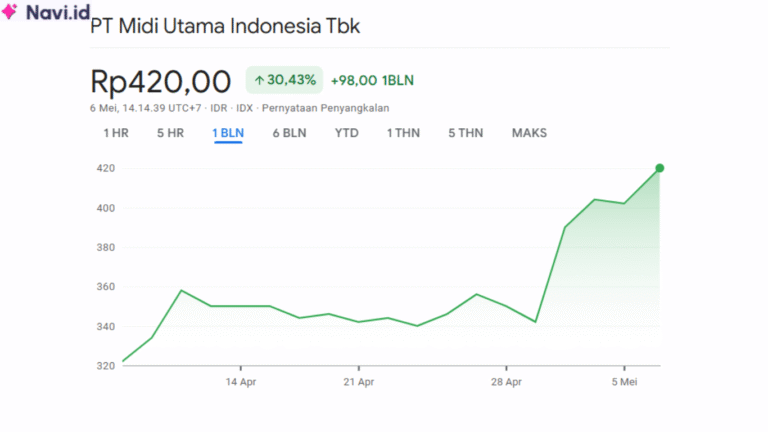Click the green up arrow in percentage badge
The width and height of the screenshot is (768, 432).
pos(259,80)
